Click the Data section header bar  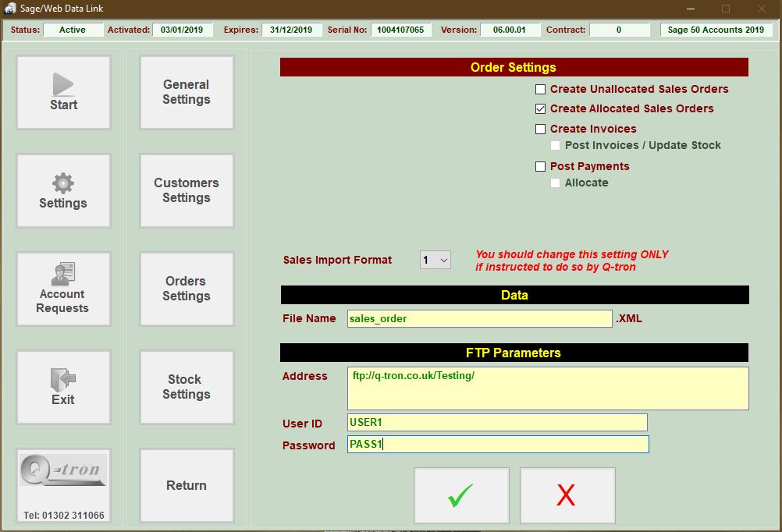pyautogui.click(x=514, y=295)
